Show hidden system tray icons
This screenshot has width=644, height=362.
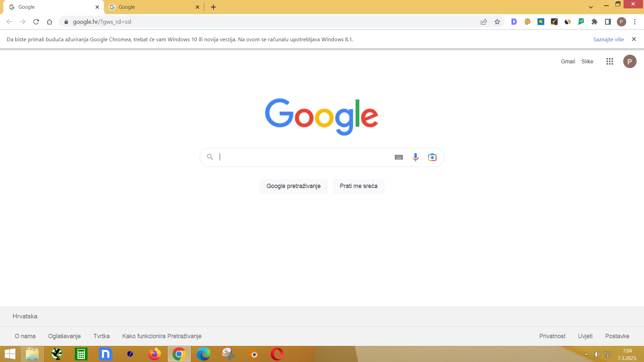586,354
